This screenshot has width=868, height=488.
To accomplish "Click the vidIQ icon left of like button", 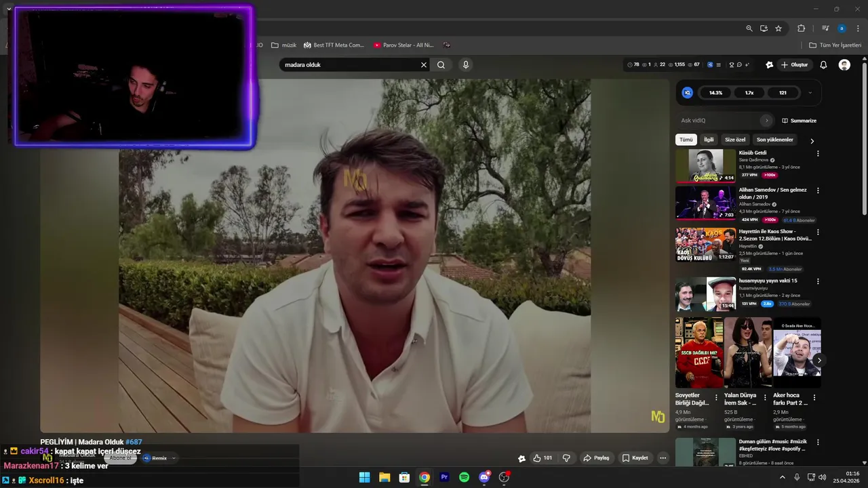I will (521, 458).
